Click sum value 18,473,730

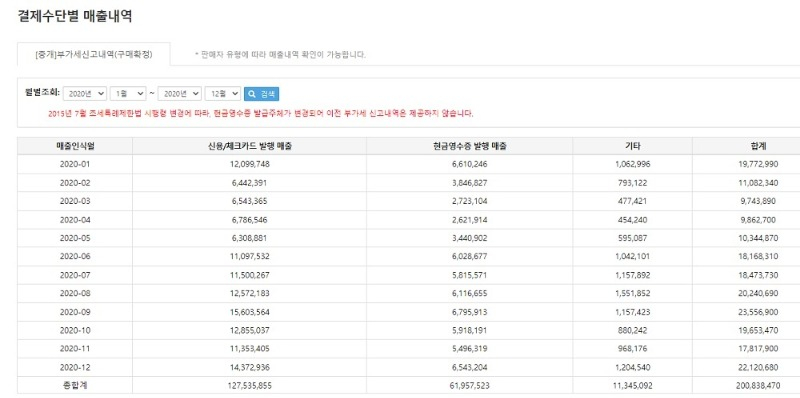(x=759, y=275)
